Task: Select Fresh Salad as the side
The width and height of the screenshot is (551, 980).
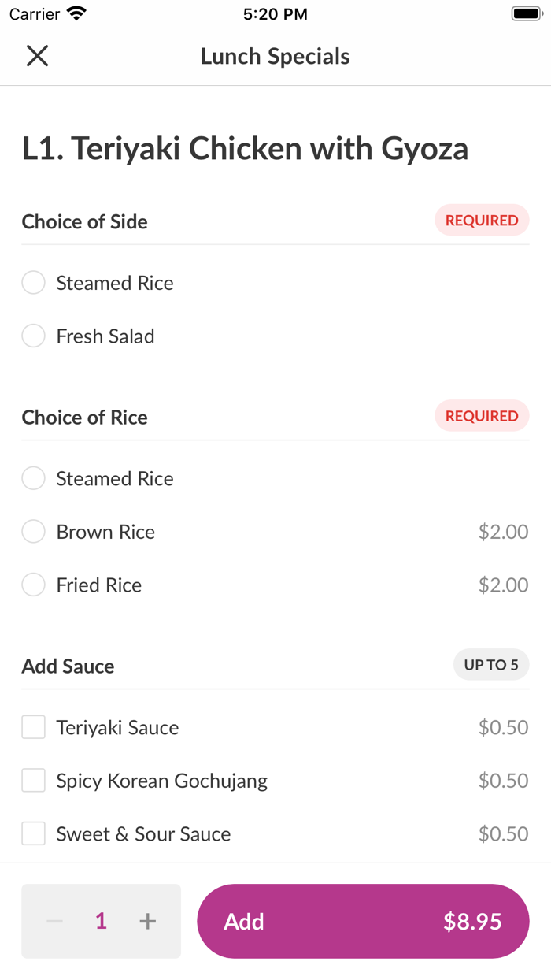Action: click(x=33, y=336)
